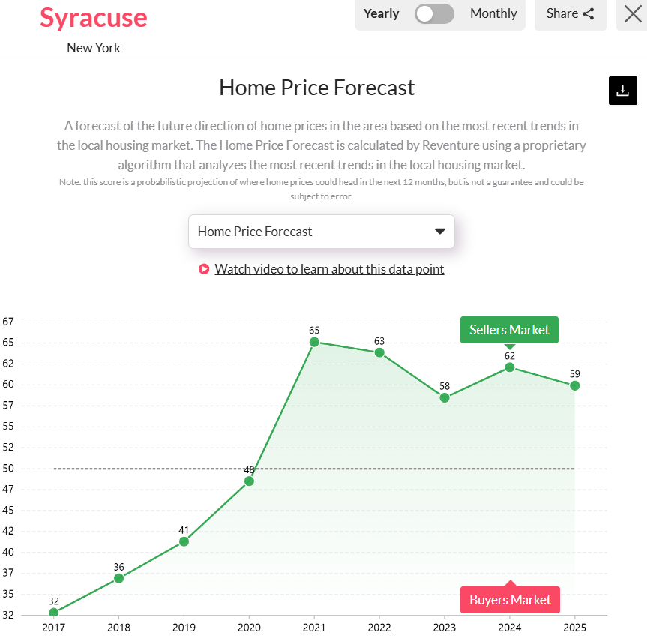The width and height of the screenshot is (647, 644).
Task: Select the 2025 forecast point valued 59
Action: (x=574, y=385)
